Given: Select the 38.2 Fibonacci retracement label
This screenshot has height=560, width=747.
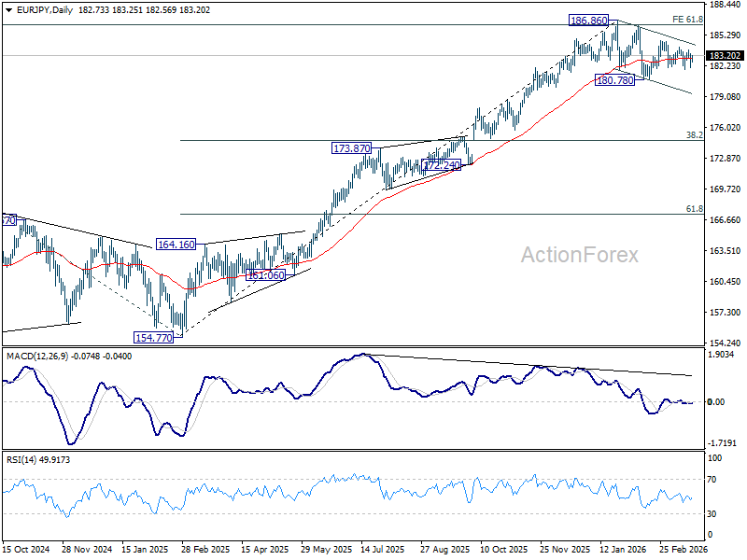Looking at the screenshot, I should pos(695,135).
